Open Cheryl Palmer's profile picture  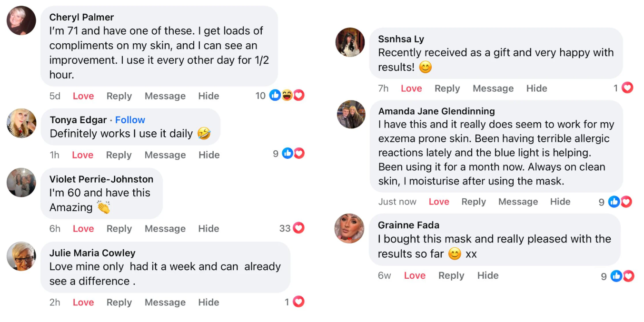pyautogui.click(x=21, y=20)
